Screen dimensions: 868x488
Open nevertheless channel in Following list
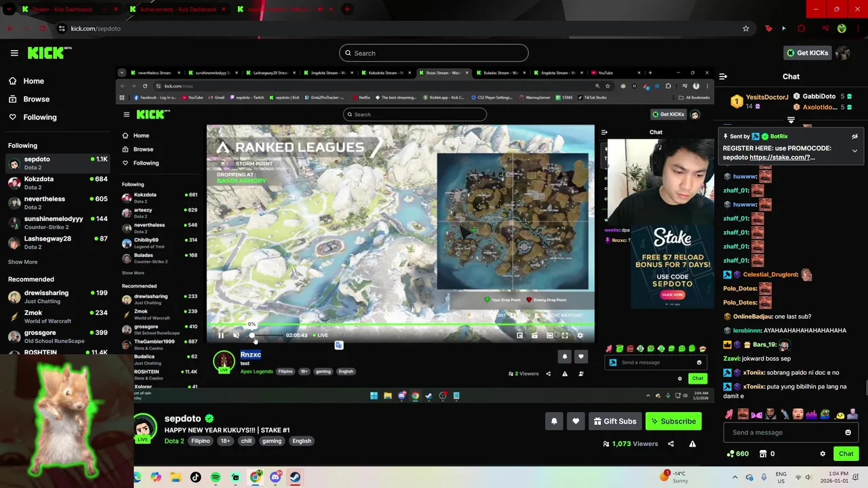[x=58, y=202]
